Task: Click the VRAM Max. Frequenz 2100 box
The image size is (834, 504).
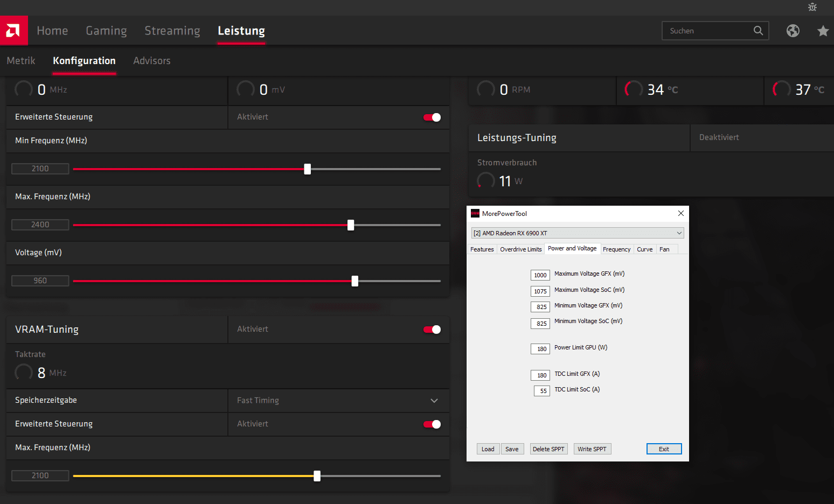Action: tap(40, 475)
